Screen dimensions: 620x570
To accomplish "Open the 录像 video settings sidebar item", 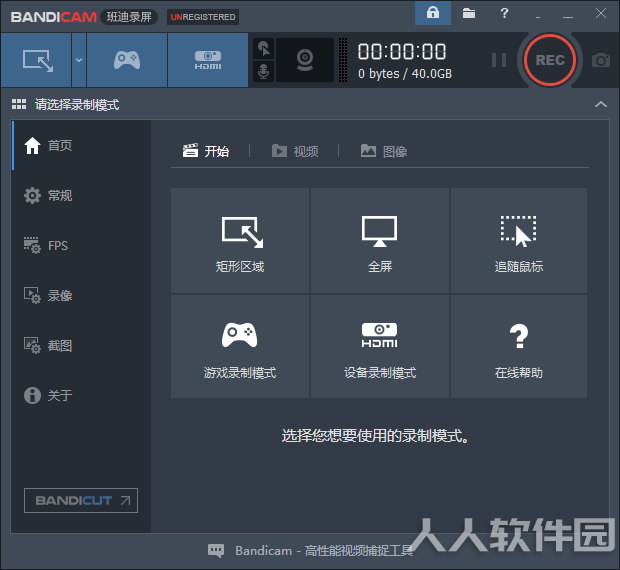I will coord(81,295).
